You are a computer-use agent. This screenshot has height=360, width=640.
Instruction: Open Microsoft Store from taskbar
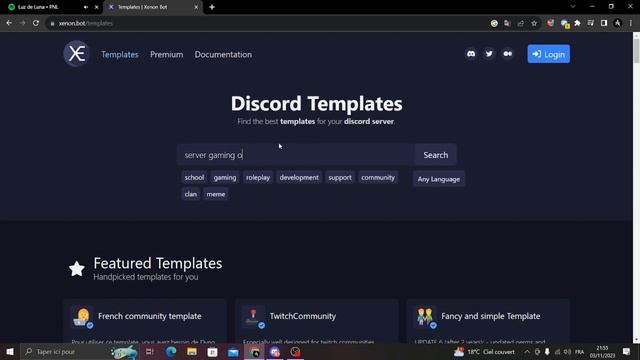click(x=212, y=351)
